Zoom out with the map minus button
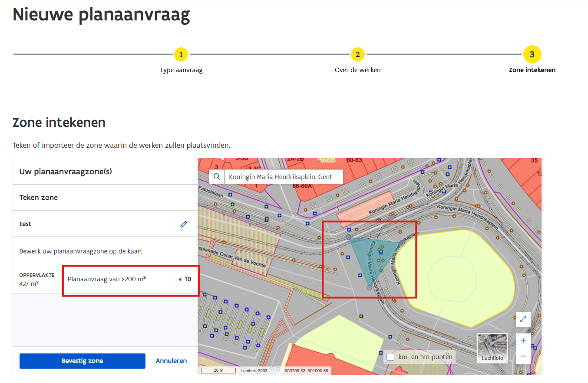Viewport: 588px width, 383px height. click(x=523, y=356)
